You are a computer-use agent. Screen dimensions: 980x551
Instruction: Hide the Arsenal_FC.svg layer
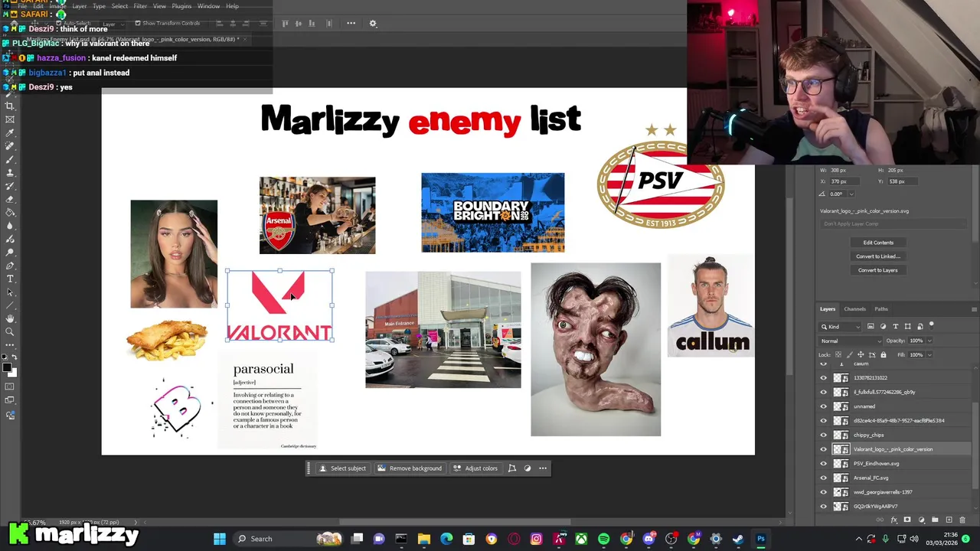click(x=824, y=478)
